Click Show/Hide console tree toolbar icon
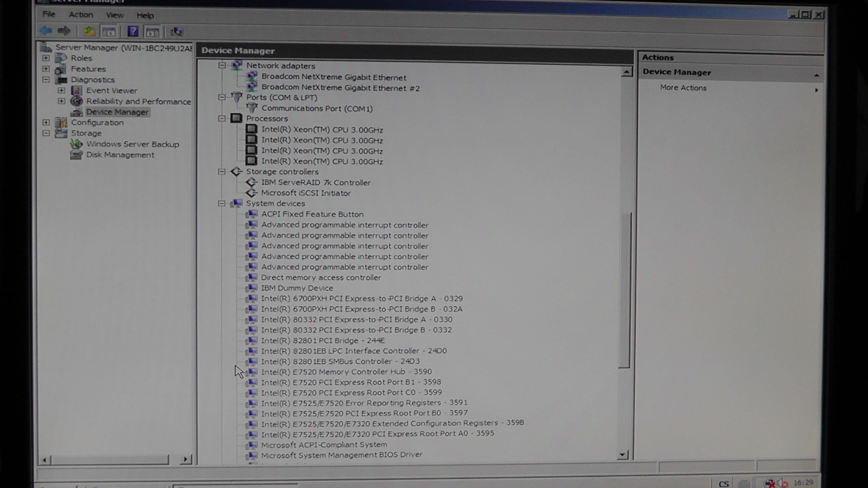The image size is (868, 488). click(109, 32)
